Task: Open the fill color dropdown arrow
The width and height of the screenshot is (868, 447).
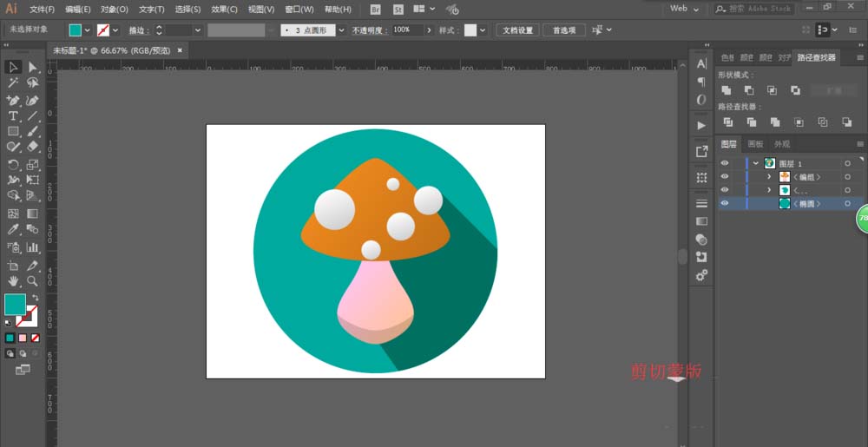Action: tap(88, 30)
